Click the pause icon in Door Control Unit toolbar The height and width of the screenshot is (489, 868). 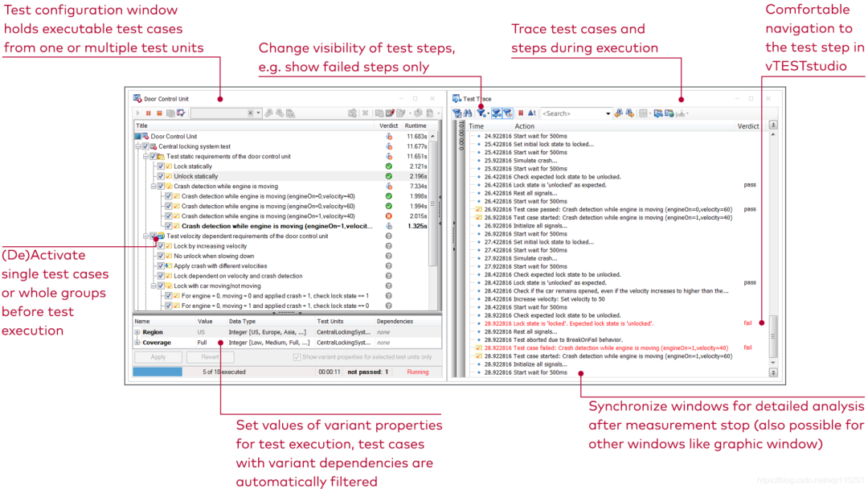[149, 113]
